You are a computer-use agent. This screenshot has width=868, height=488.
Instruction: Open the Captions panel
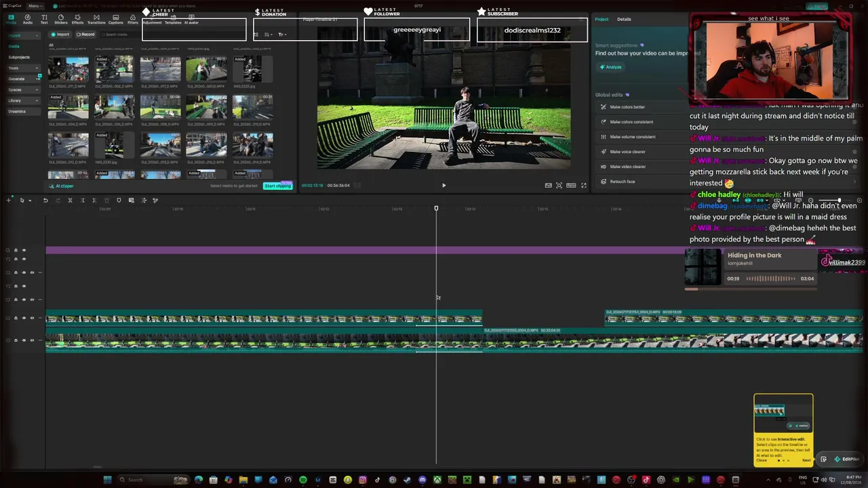[x=116, y=19]
